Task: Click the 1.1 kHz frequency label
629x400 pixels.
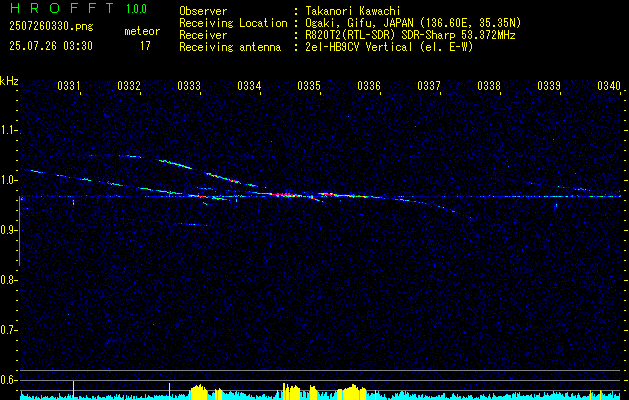Action: pos(8,130)
